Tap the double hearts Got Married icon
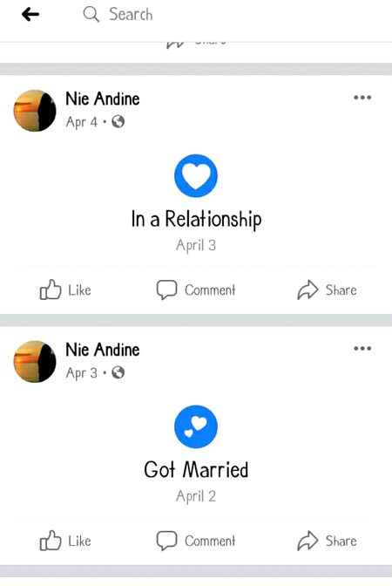Screen dimensions: 392x586 click(196, 426)
